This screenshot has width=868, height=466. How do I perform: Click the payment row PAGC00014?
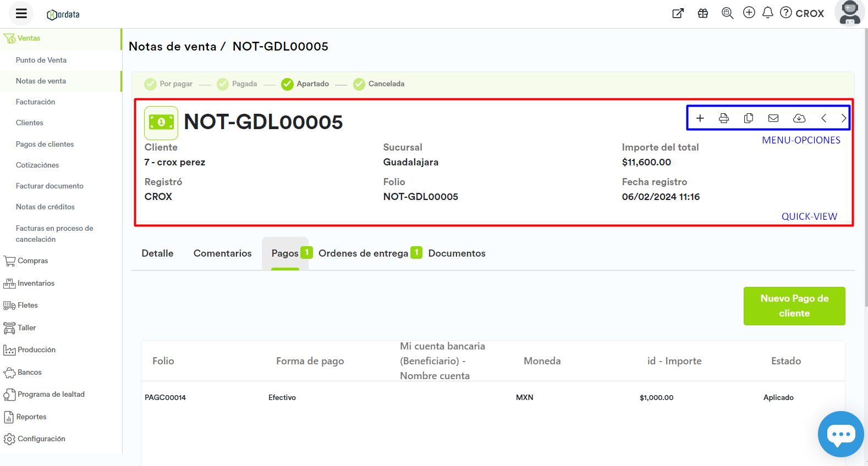coord(166,397)
